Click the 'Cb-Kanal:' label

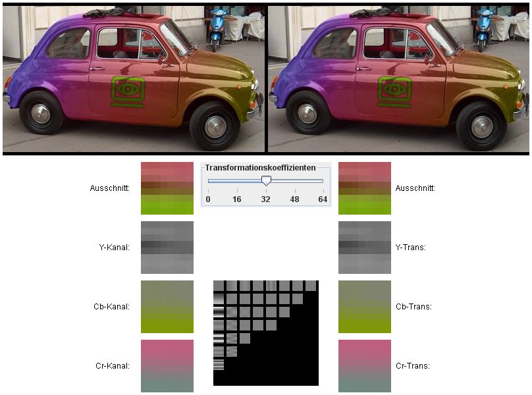[112, 307]
